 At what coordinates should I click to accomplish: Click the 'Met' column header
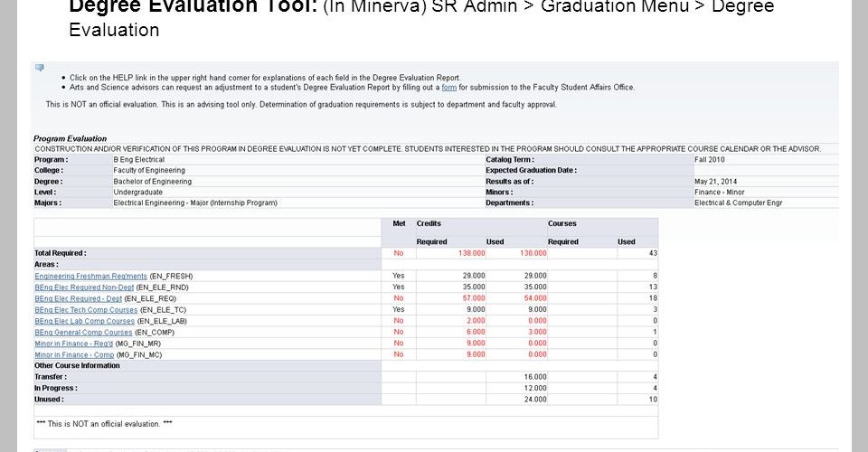tap(398, 223)
